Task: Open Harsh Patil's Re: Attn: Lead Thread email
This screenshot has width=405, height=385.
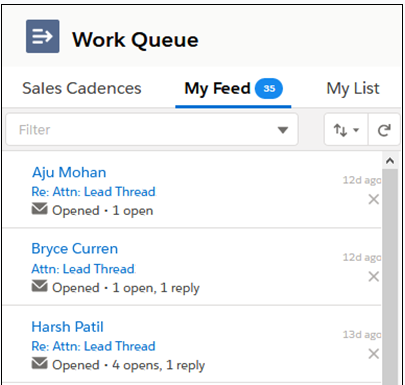Action: click(93, 346)
